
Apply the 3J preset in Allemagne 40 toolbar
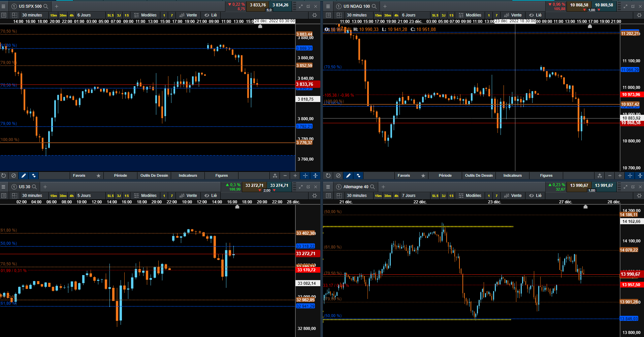coord(444,196)
